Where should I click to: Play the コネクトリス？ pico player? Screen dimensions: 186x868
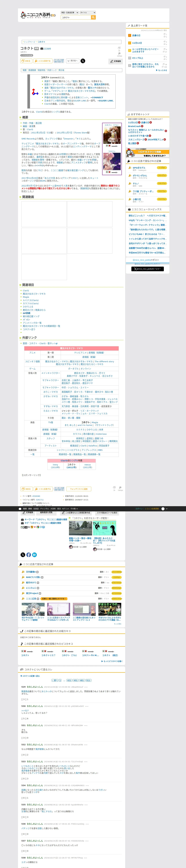[43, 651]
